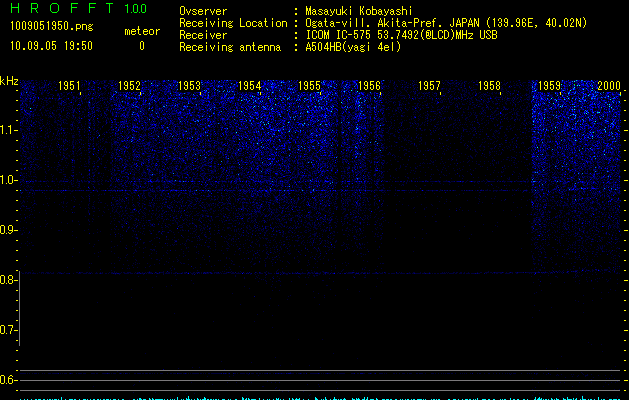Click the Ogata-vill. Akita-Pref. JAPAN text
This screenshot has width=629, height=400.
tap(392, 23)
